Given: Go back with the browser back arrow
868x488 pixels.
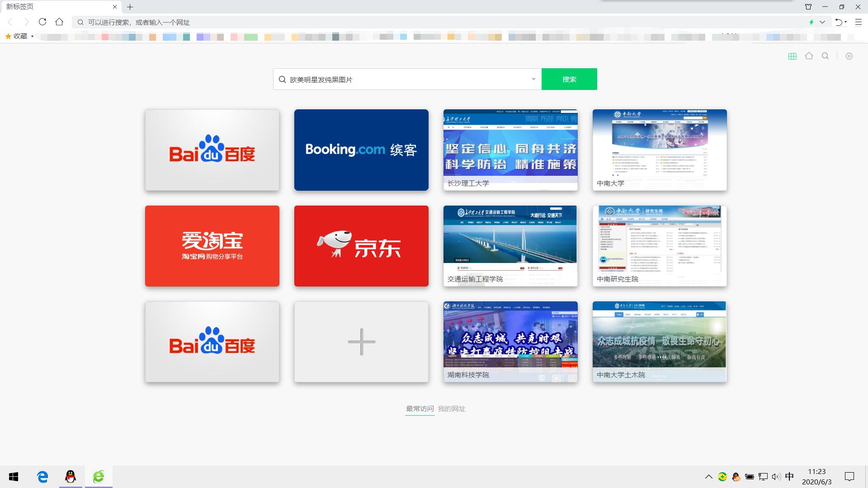Looking at the screenshot, I should click(x=10, y=22).
